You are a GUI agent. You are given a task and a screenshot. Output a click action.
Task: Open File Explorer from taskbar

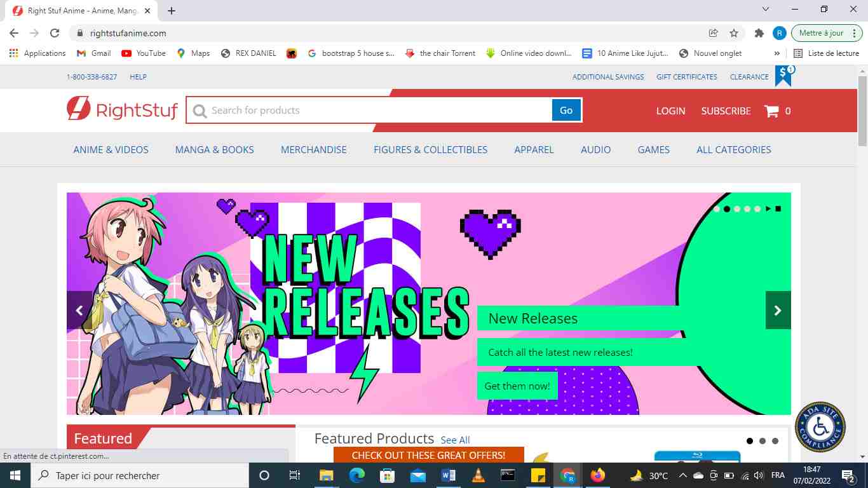(x=327, y=475)
